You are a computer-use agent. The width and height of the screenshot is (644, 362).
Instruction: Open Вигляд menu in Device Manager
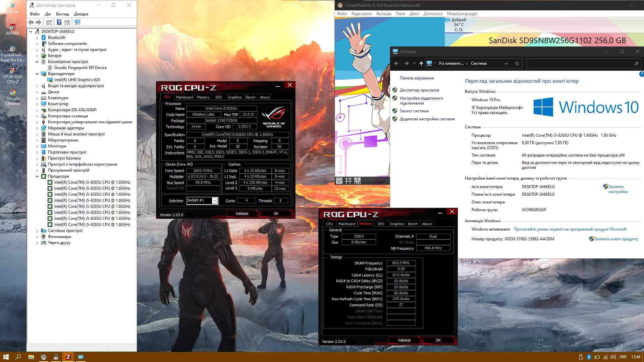point(62,14)
